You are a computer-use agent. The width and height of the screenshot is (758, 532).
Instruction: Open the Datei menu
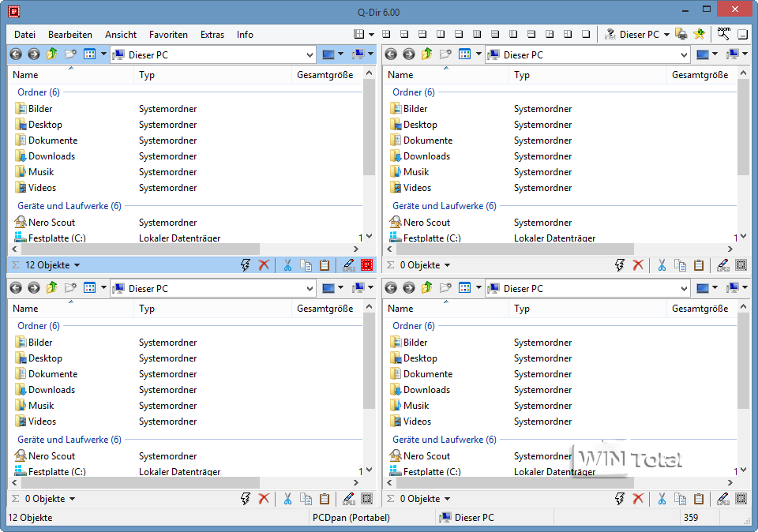[24, 35]
